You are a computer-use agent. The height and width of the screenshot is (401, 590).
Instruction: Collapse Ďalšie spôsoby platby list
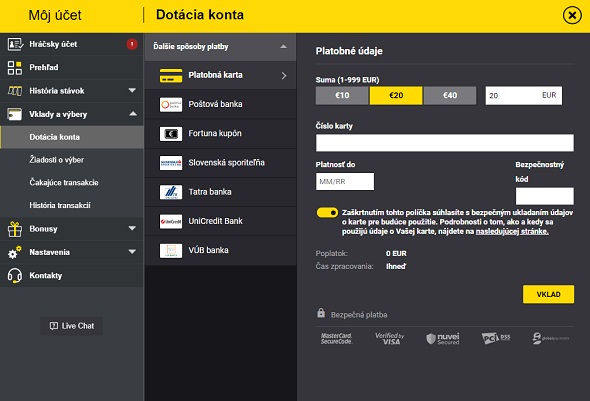[x=283, y=47]
